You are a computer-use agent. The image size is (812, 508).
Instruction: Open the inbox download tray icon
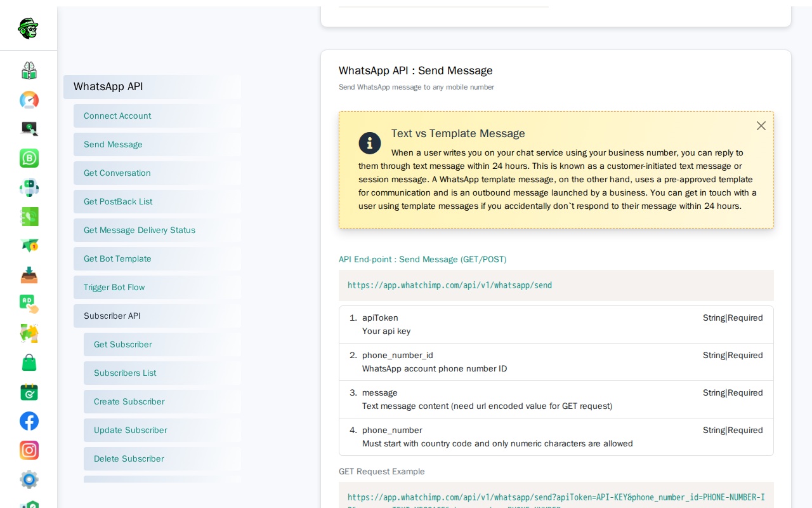[x=29, y=275]
